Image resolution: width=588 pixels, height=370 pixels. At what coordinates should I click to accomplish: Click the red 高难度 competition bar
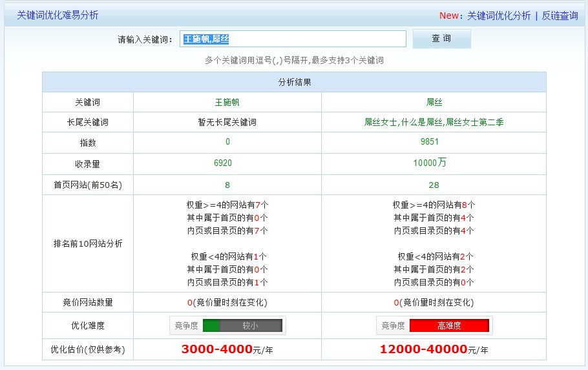[x=449, y=325]
